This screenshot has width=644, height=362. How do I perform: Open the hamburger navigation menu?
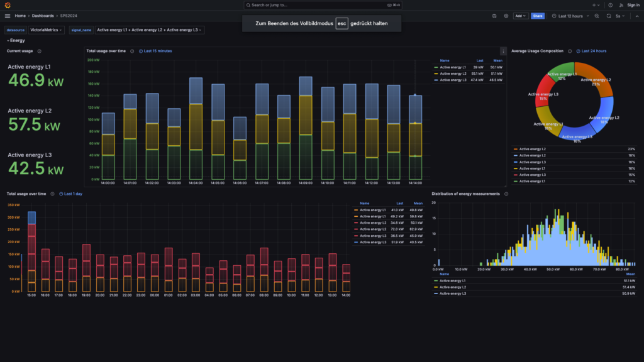8,16
